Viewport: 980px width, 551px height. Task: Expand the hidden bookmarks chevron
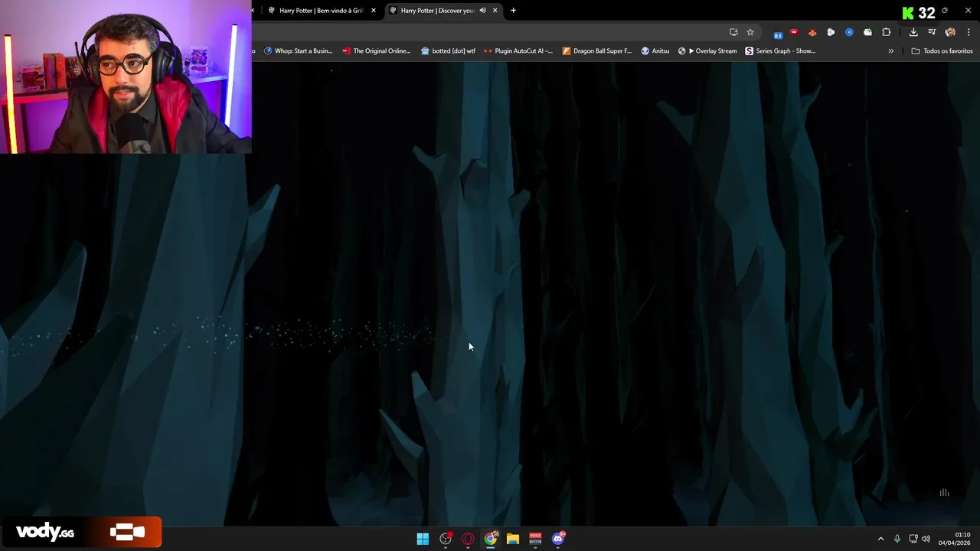point(890,51)
